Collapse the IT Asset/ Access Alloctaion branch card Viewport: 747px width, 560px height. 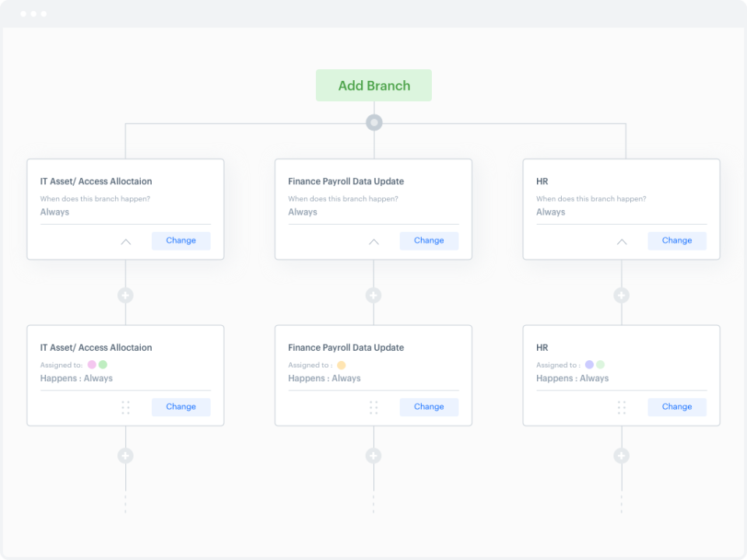pos(125,241)
